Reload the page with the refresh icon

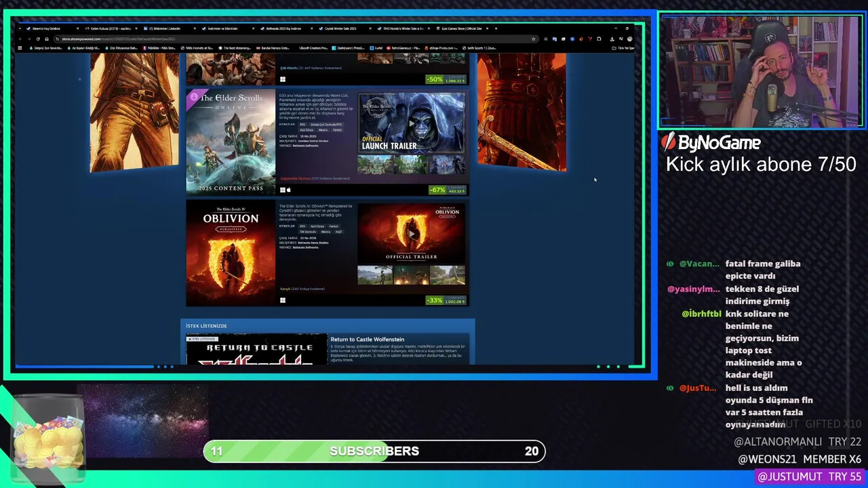pyautogui.click(x=38, y=39)
